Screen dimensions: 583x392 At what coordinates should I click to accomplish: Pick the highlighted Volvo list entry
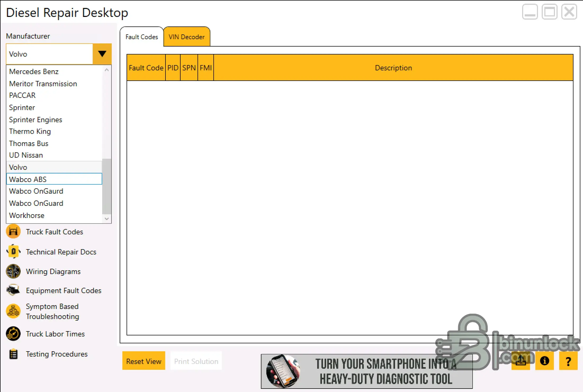[54, 167]
